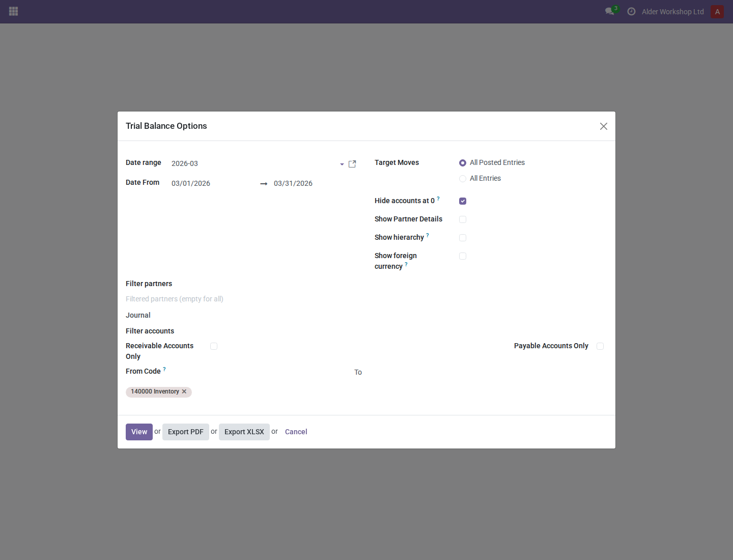
Task: Enable Show foreign currency checkbox
Action: (x=463, y=256)
